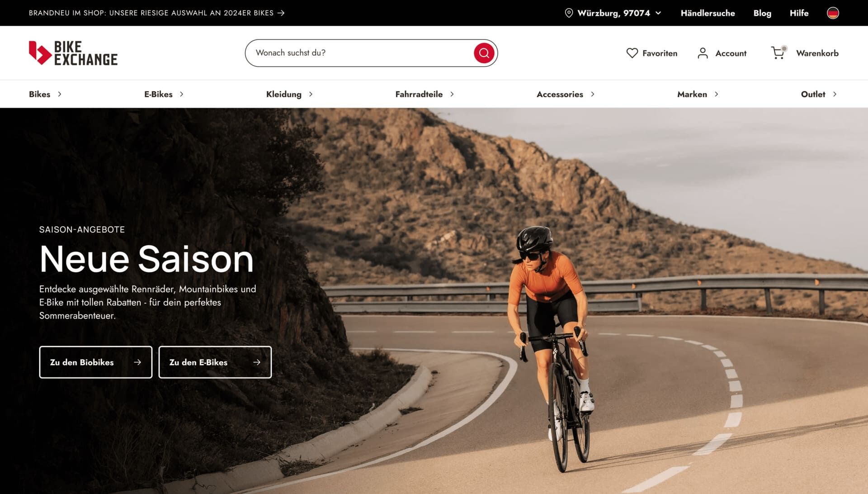Click the location pin icon near Würzburg
This screenshot has width=868, height=494.
point(569,13)
